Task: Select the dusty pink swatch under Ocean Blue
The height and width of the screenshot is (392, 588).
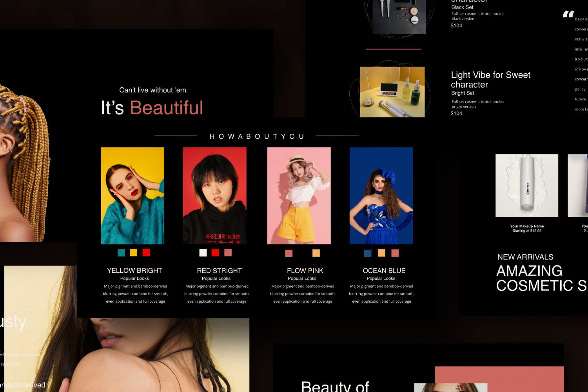Action: [395, 253]
